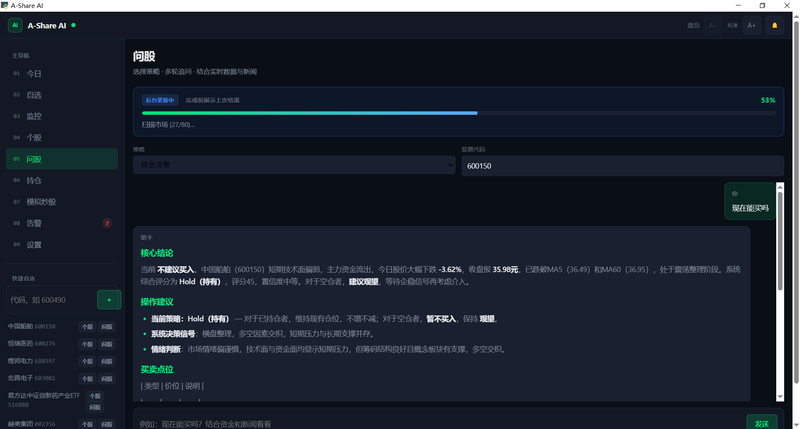Click 问股 button for 煜邦电力 688597
Viewport: 800px width, 429px height.
[x=107, y=362]
